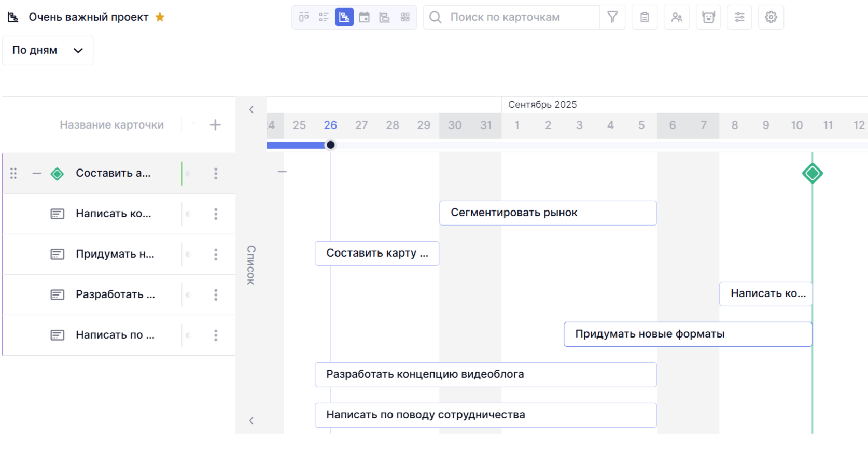Open the "Придумать новые форматы" Gantt bar
Screen dimensions: 868x464
coord(688,334)
